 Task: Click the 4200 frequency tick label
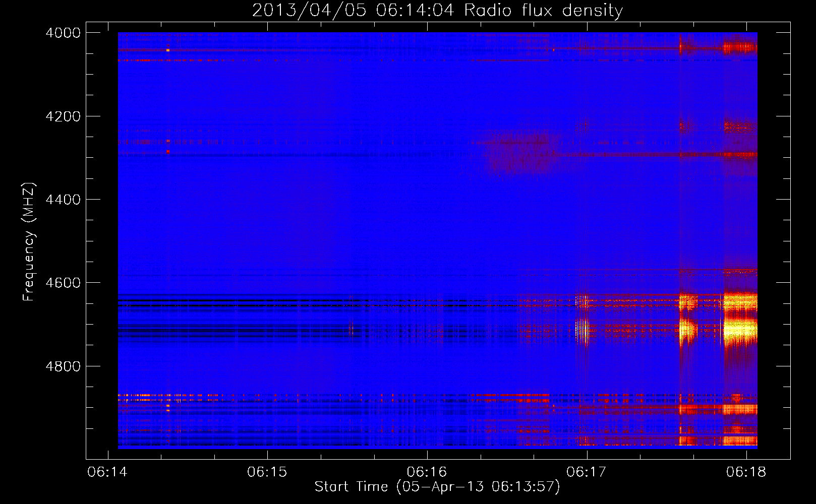tap(63, 116)
